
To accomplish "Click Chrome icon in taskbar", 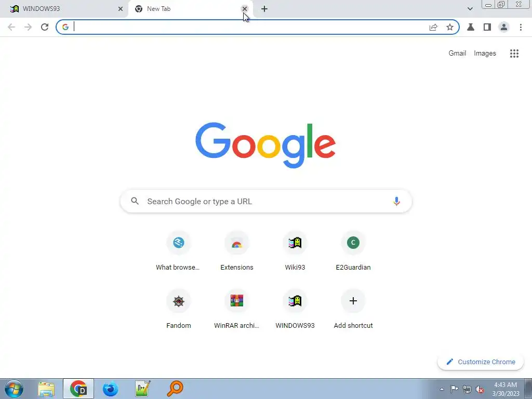I will (78, 389).
